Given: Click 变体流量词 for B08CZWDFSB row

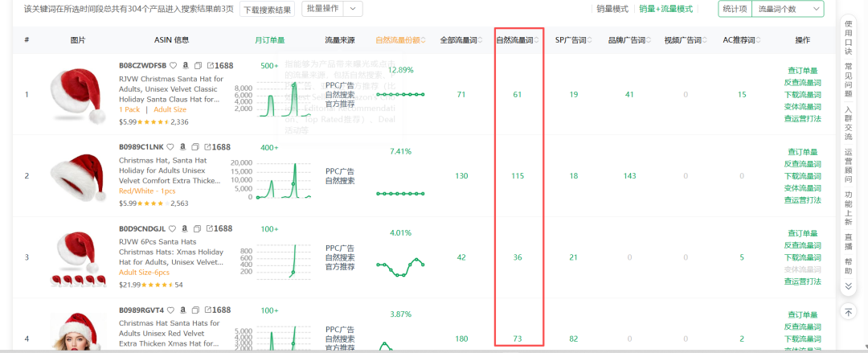Looking at the screenshot, I should point(803,106).
